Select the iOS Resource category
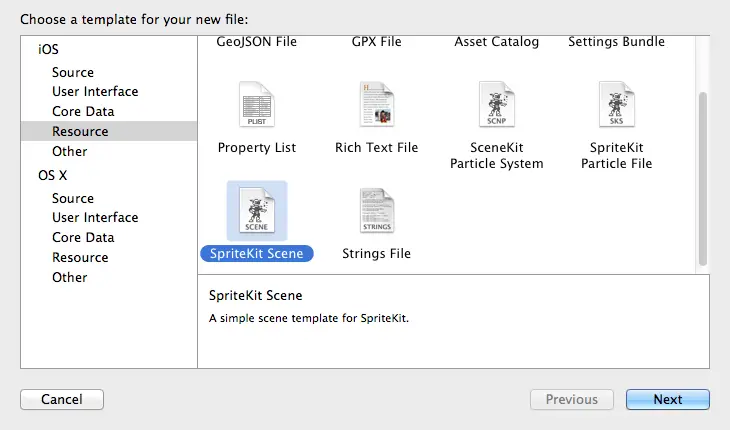The width and height of the screenshot is (730, 430). click(x=80, y=131)
